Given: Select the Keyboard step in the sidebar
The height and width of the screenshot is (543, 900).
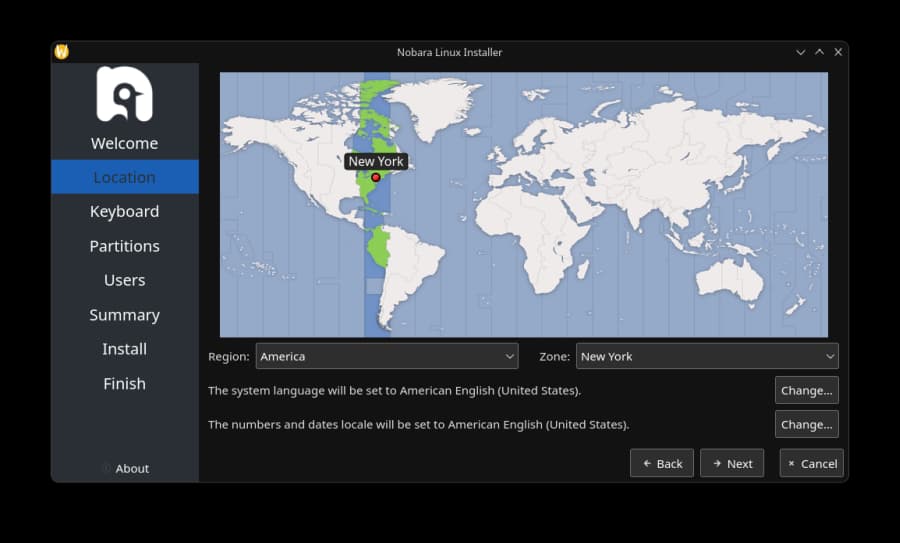Looking at the screenshot, I should tap(125, 211).
